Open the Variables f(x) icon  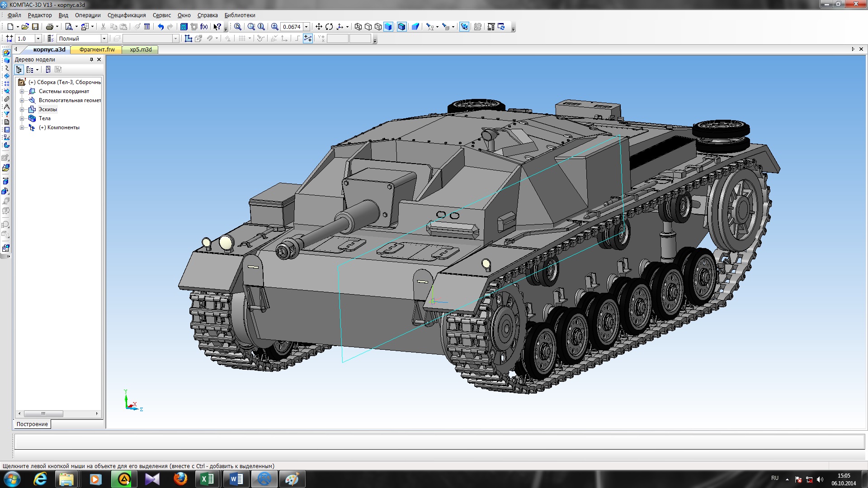click(x=204, y=27)
